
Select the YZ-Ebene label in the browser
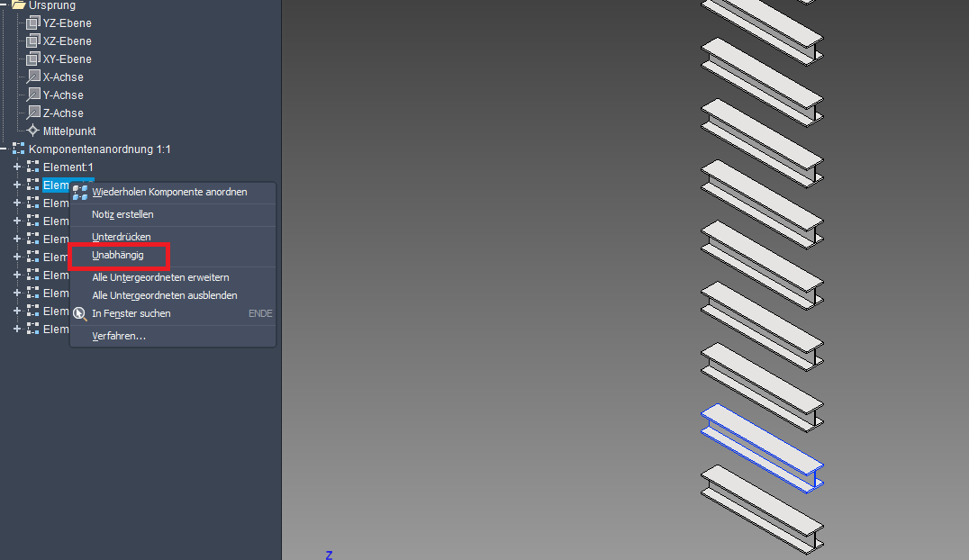(x=68, y=23)
